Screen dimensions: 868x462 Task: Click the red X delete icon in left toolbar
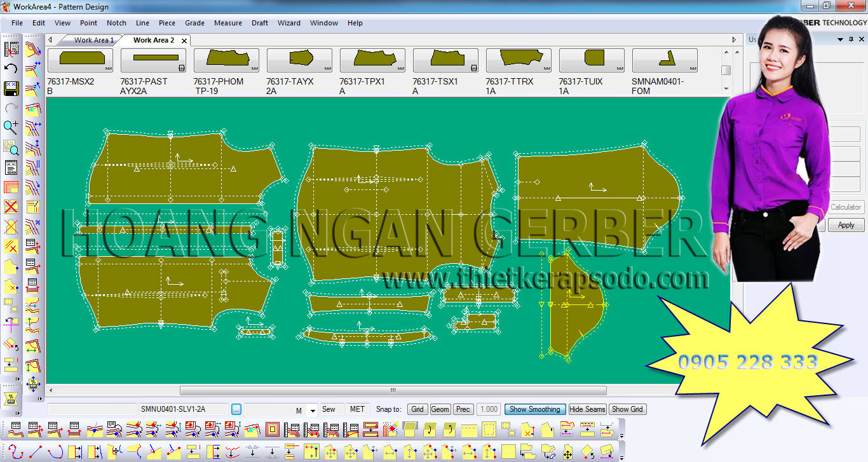point(11,207)
